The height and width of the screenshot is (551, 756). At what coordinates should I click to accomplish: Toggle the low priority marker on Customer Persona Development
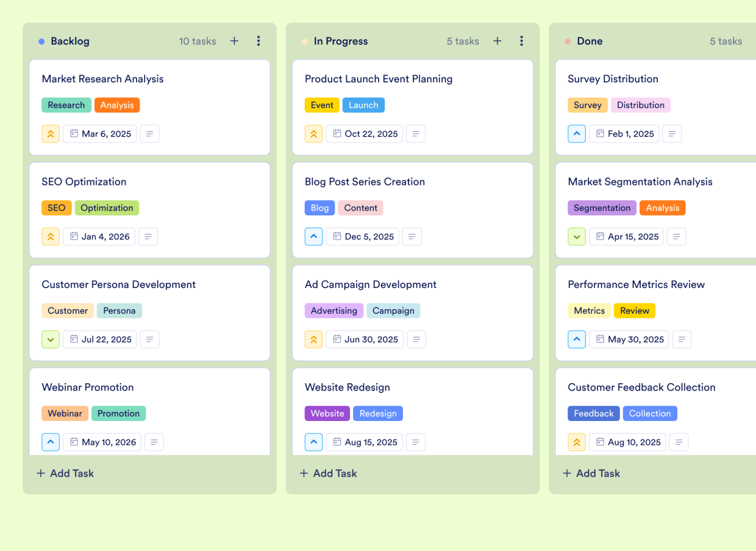51,339
